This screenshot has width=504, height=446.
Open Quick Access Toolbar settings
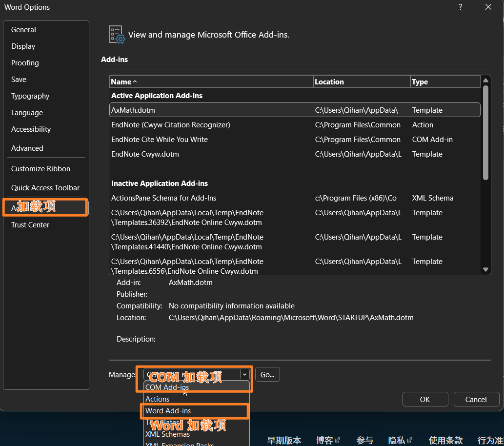46,188
